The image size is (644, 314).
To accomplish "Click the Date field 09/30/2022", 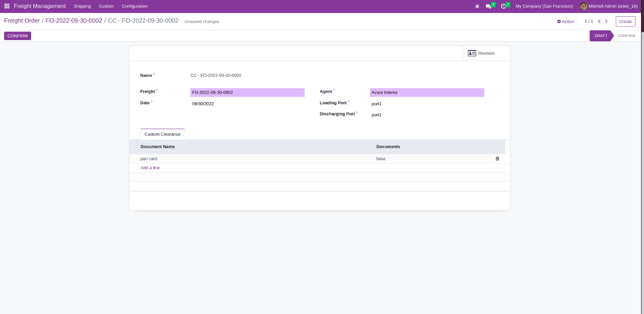I will coord(247,104).
